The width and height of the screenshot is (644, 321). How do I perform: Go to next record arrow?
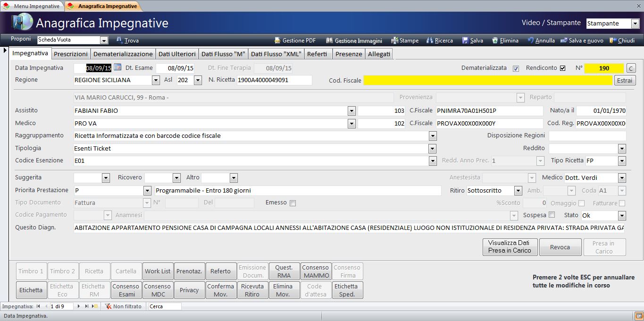(78, 306)
